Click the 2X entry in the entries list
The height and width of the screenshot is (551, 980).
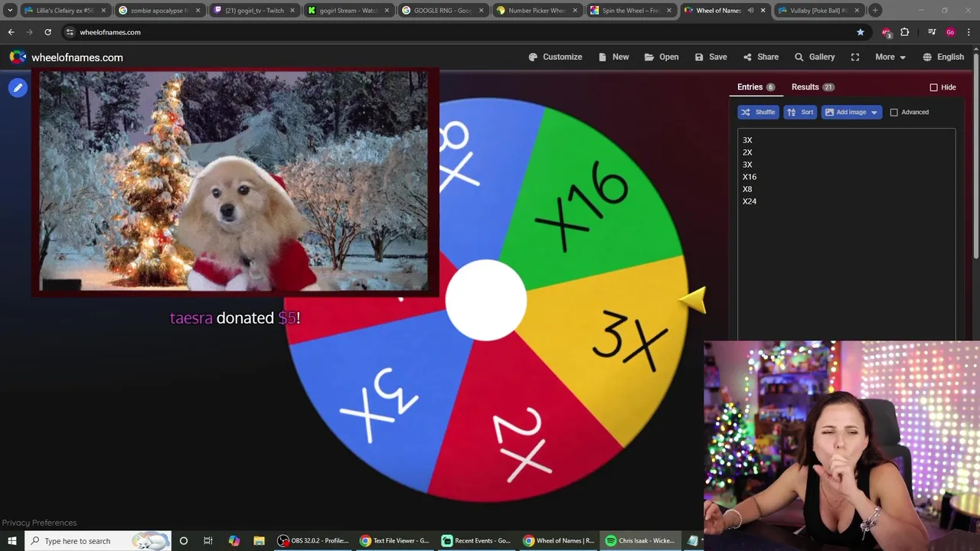747,152
